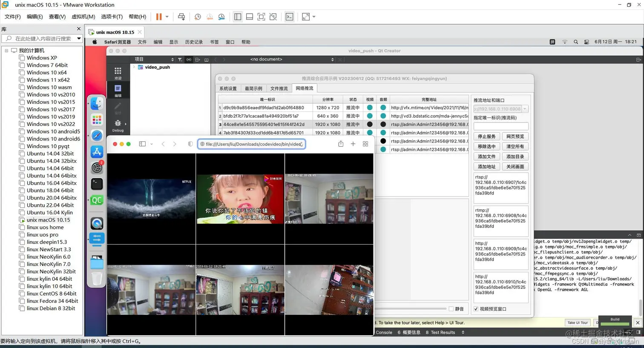The width and height of the screenshot is (644, 348).
Task: Open stretch display dropdown arrow
Action: pos(314,17)
